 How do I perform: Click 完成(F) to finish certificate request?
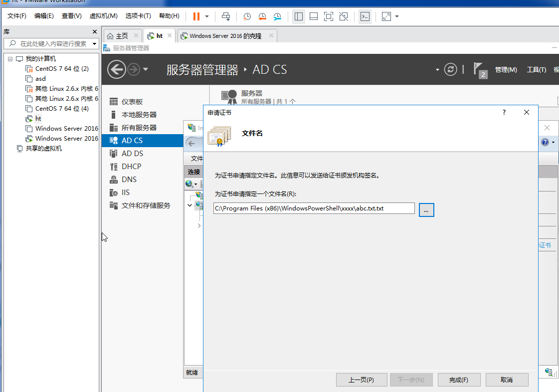[459, 380]
